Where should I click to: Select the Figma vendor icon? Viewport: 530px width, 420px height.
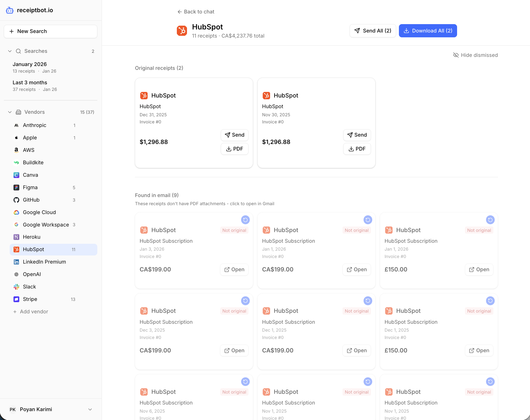[x=16, y=187]
